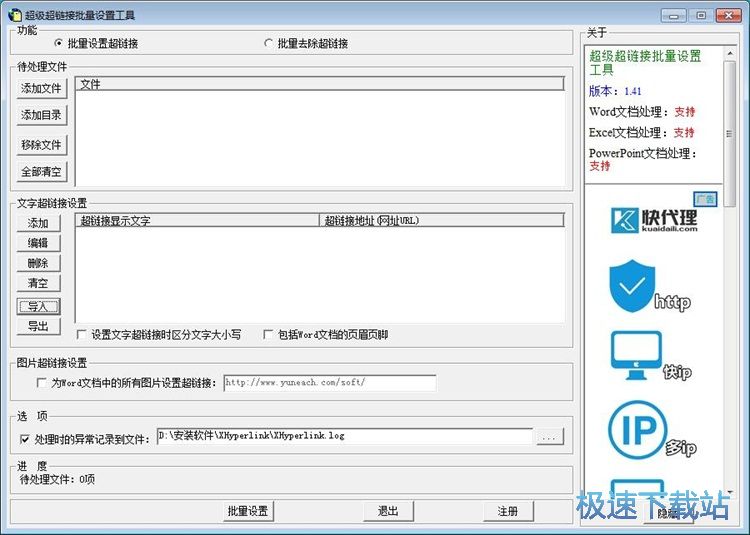
Task: Close the 超级超链接批量设置工具 window
Action: pos(728,15)
